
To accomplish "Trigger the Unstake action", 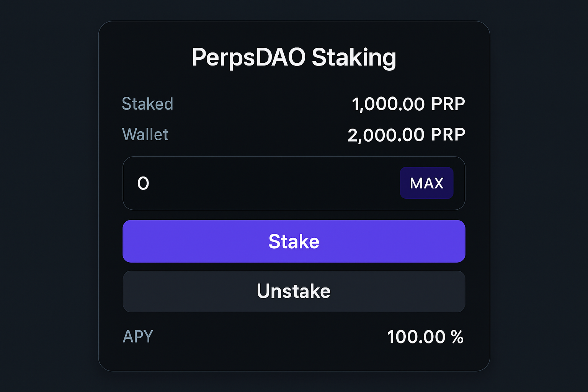I will coord(294,291).
